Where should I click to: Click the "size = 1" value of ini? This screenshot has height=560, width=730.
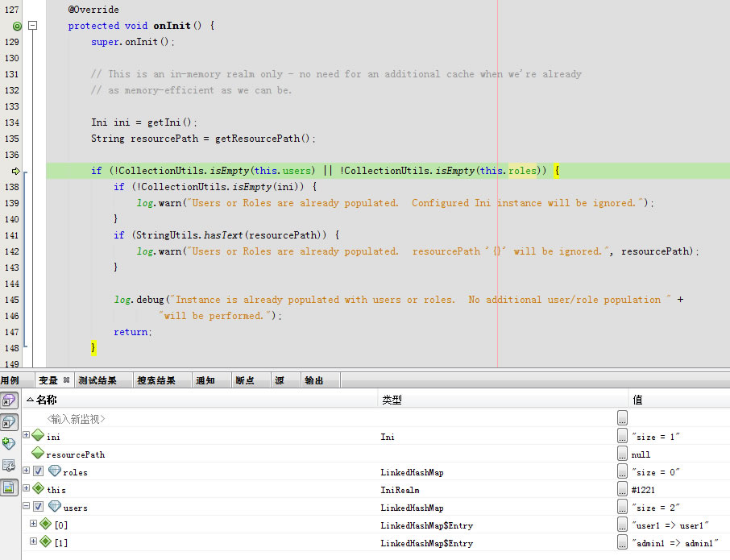(656, 437)
